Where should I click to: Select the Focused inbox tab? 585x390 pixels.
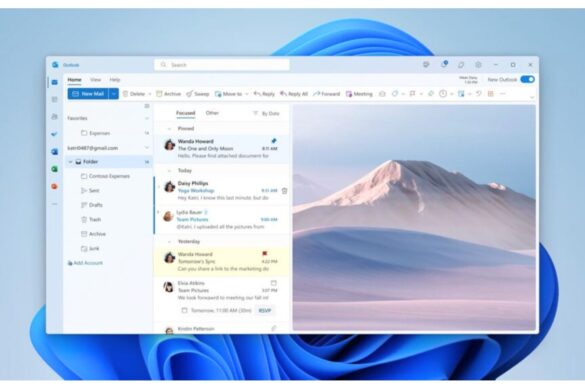click(x=185, y=113)
